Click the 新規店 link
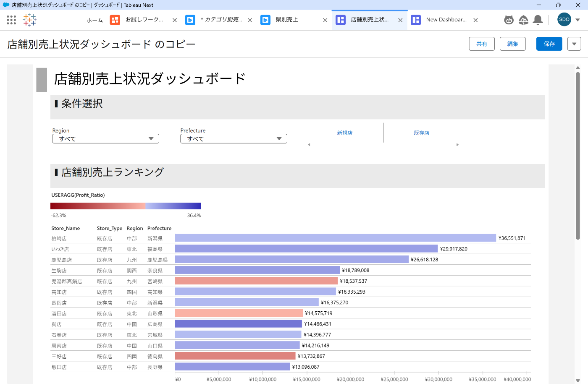 pyautogui.click(x=345, y=133)
